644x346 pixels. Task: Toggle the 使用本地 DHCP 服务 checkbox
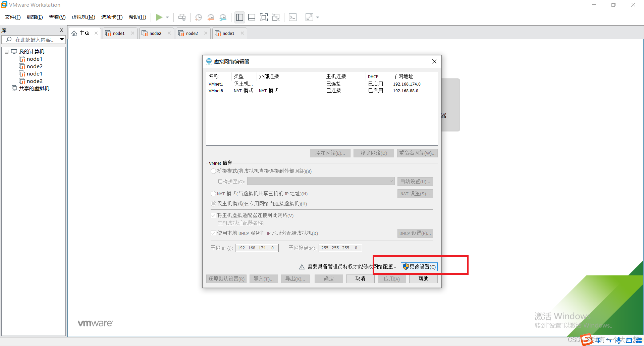[213, 233]
